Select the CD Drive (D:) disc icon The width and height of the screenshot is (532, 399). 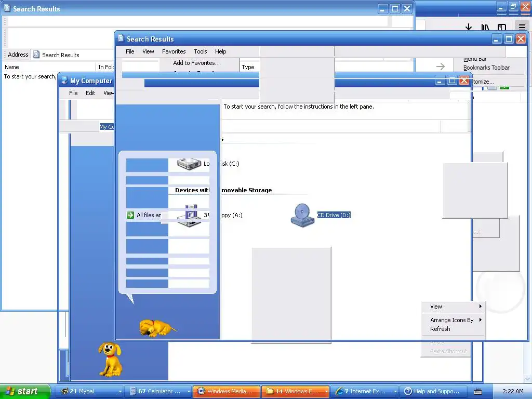tap(302, 215)
